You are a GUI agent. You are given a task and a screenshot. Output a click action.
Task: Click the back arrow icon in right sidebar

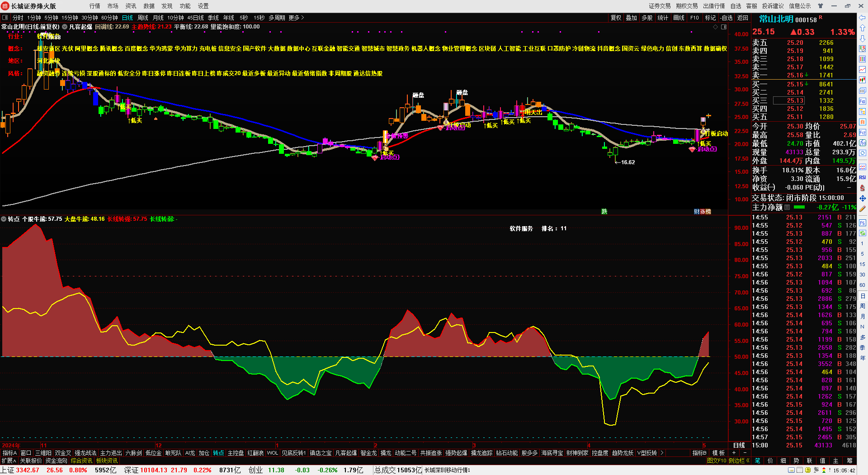pos(863,18)
